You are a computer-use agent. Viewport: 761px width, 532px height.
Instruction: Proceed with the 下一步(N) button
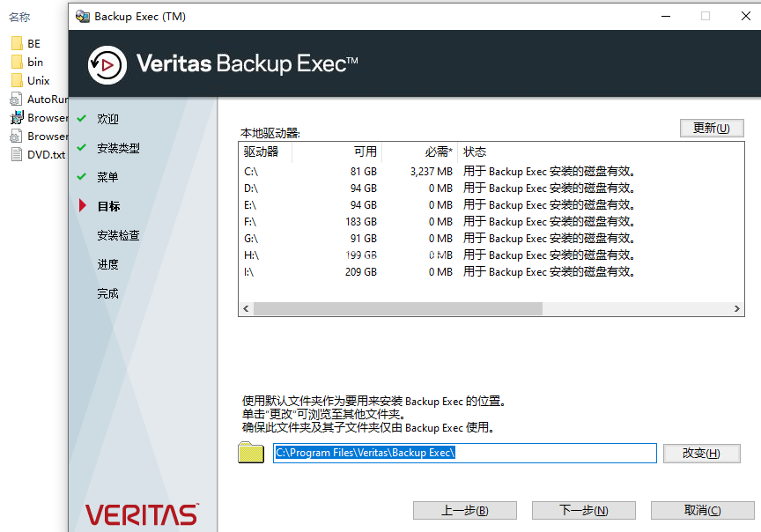[584, 511]
